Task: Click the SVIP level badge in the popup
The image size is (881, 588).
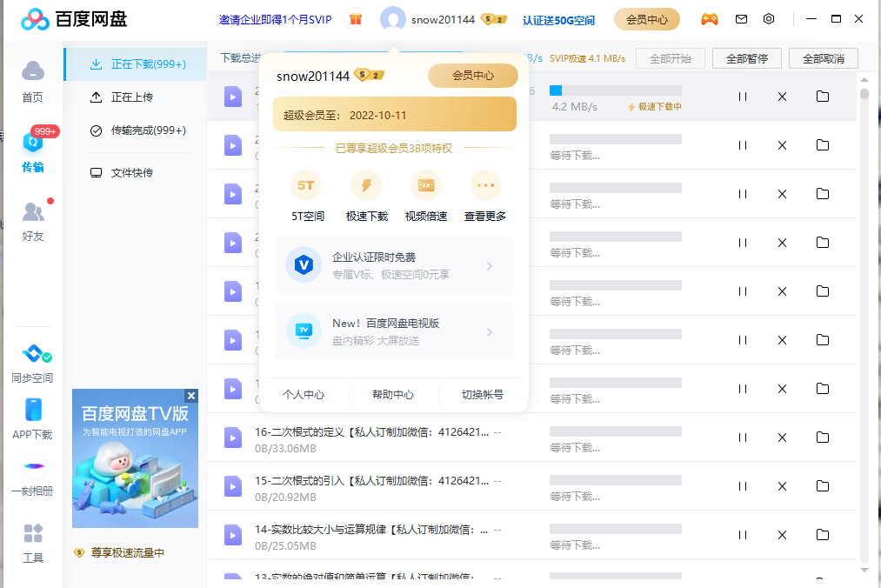Action: click(369, 75)
